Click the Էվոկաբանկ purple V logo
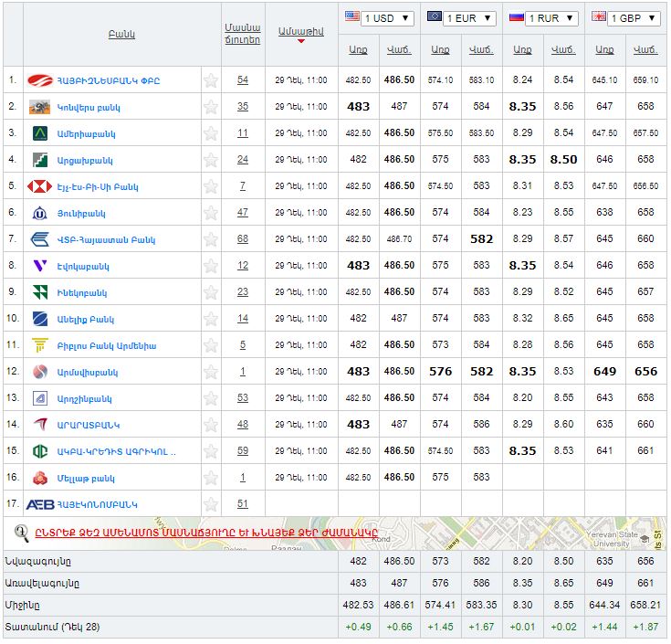Image resolution: width=671 pixels, height=644 pixels. tap(40, 266)
